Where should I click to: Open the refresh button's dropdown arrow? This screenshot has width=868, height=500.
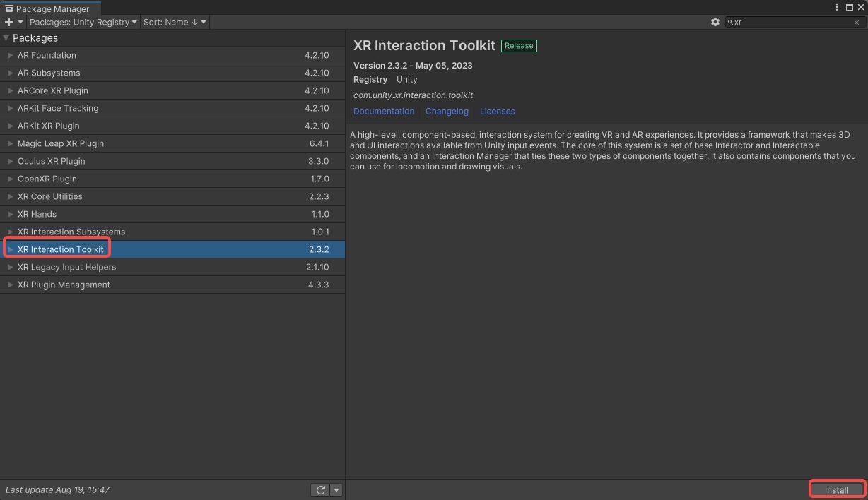pos(336,490)
